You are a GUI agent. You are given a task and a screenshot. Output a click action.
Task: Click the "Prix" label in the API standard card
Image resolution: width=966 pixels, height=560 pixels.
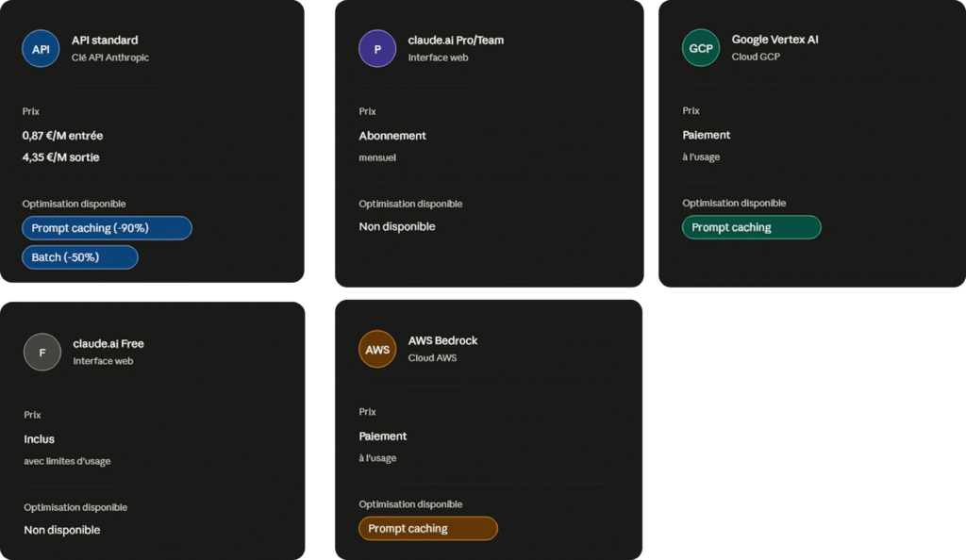(31, 111)
